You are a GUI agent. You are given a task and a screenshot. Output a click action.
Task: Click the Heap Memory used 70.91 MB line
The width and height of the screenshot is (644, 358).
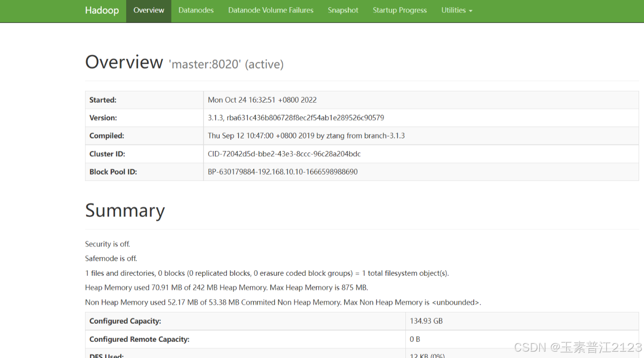pos(226,288)
